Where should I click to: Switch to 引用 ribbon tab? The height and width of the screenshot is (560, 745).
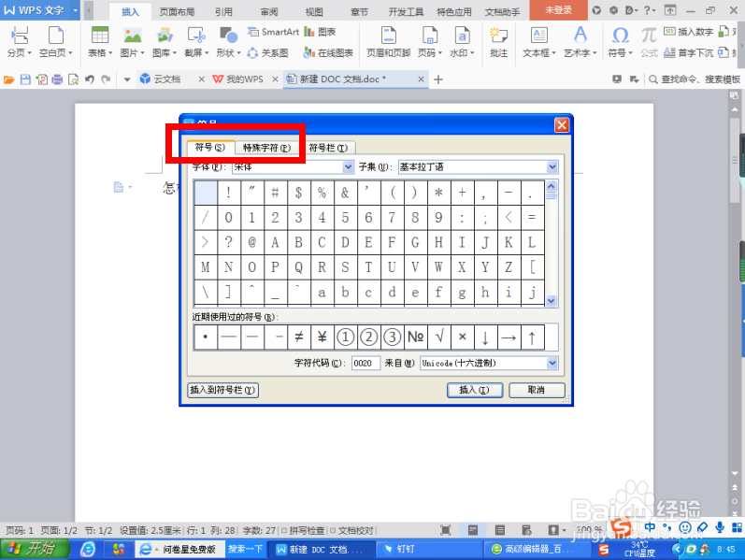click(x=223, y=12)
